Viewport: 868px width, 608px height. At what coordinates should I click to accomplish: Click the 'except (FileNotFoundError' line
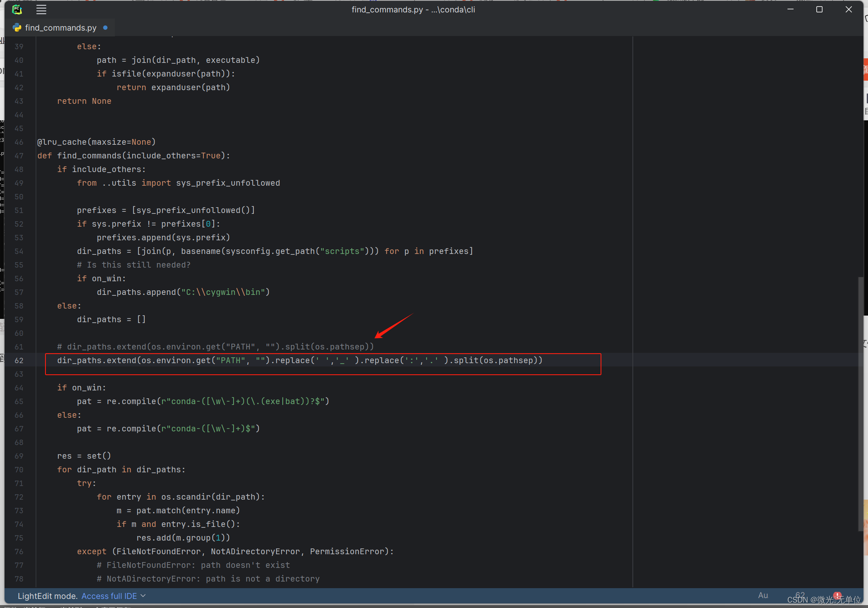[x=235, y=552]
